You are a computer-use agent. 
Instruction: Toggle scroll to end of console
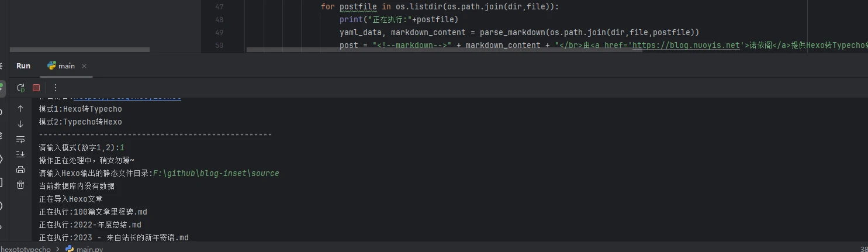click(x=20, y=154)
